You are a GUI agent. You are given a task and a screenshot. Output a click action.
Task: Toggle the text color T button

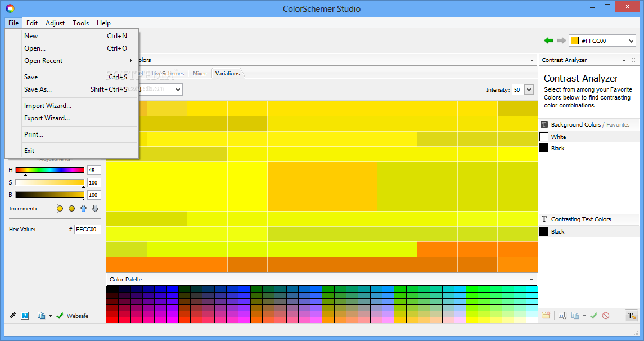coord(631,316)
